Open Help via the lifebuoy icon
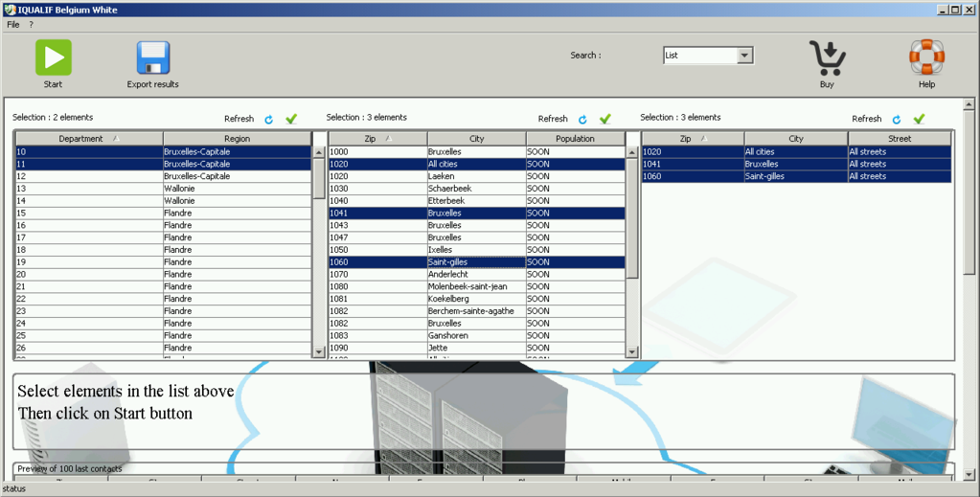 [x=927, y=56]
